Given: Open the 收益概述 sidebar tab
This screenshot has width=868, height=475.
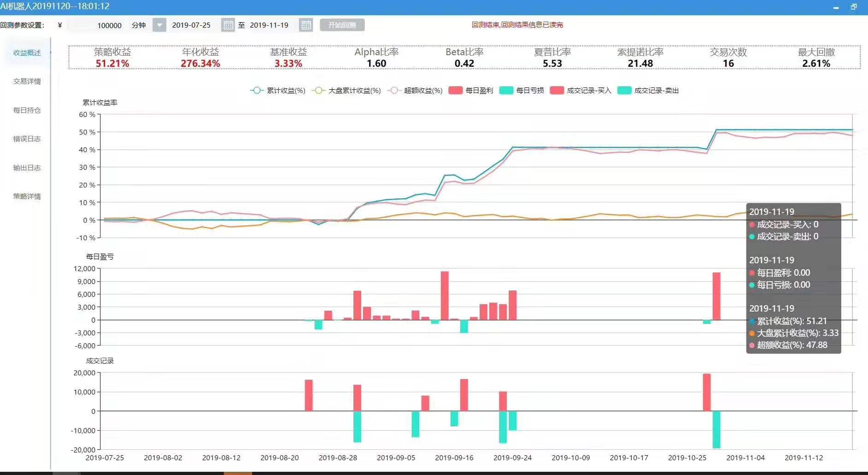Looking at the screenshot, I should click(x=27, y=53).
